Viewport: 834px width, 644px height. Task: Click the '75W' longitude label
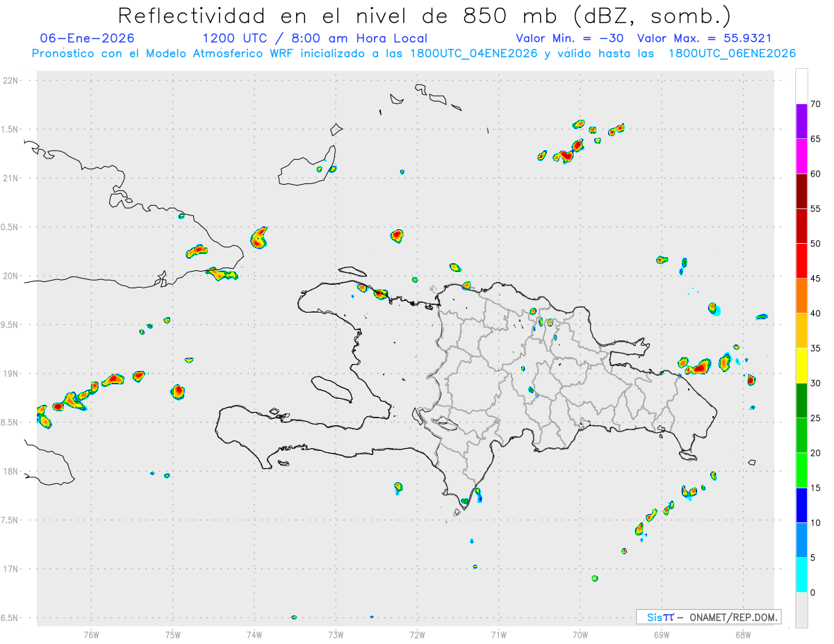172,634
